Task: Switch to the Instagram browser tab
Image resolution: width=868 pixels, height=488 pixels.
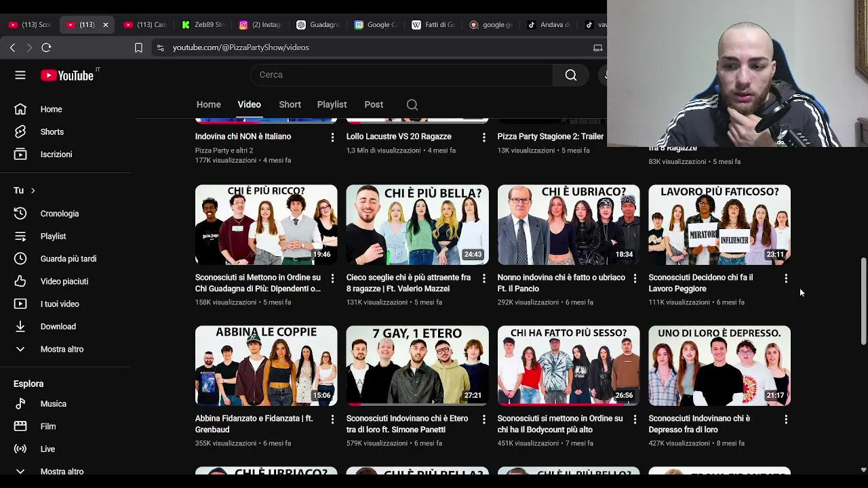Action: click(260, 24)
